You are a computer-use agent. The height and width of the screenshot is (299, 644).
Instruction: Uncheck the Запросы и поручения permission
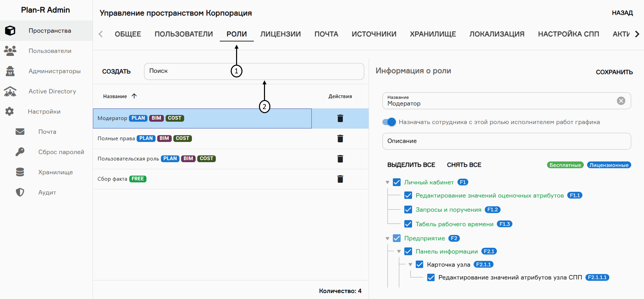click(x=408, y=209)
